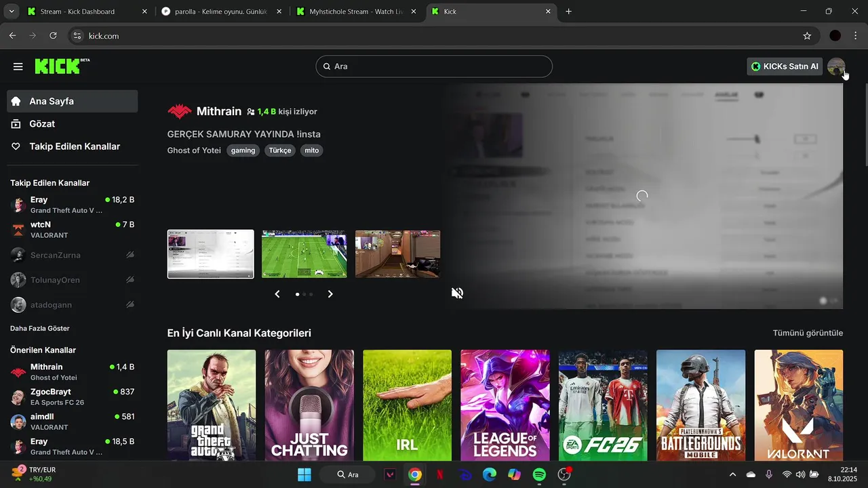Open the hamburger sidebar menu
This screenshot has height=488, width=868.
pyautogui.click(x=18, y=66)
